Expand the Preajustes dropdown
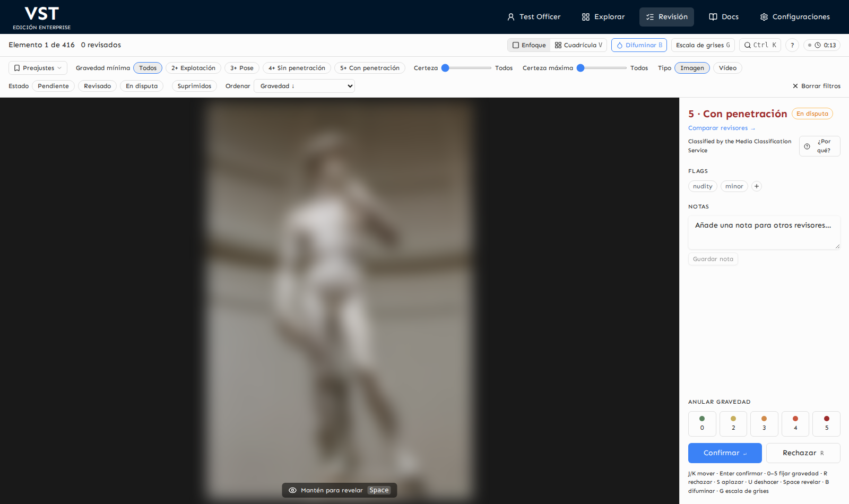 [x=38, y=68]
